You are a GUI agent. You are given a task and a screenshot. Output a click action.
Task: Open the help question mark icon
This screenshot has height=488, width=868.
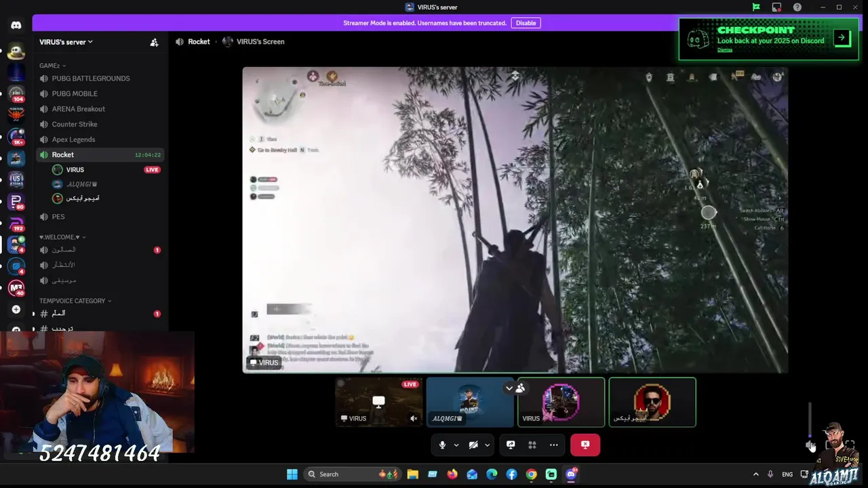click(797, 7)
